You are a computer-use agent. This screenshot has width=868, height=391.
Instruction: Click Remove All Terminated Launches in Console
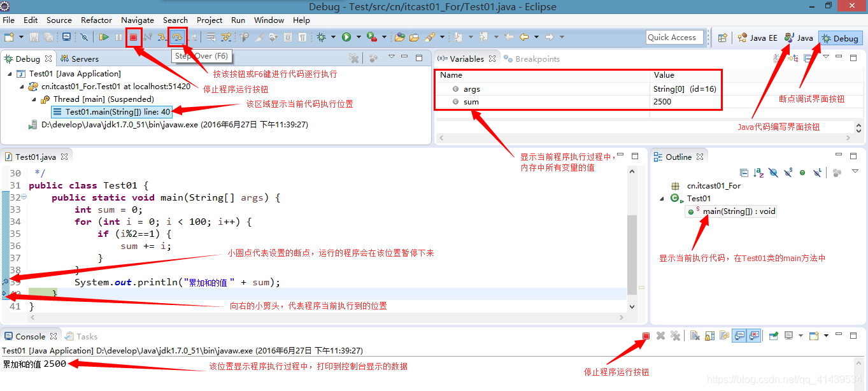[x=675, y=336]
